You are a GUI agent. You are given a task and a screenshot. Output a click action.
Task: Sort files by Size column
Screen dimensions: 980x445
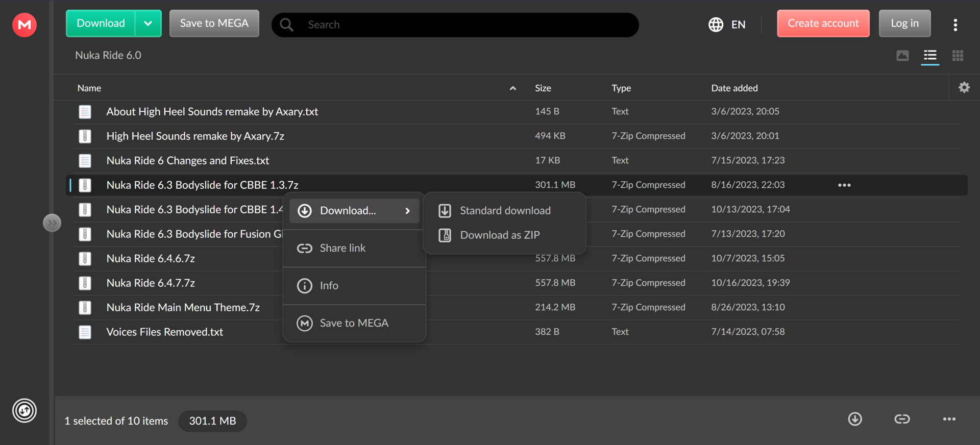[543, 88]
